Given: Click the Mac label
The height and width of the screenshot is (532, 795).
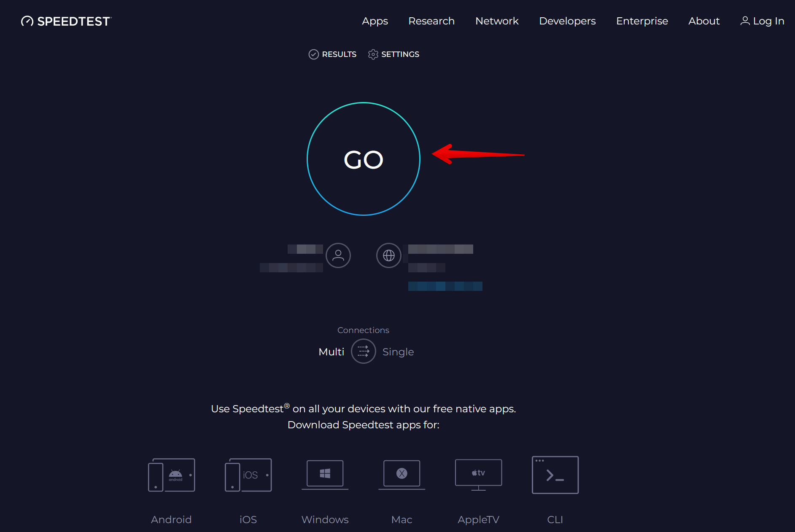Looking at the screenshot, I should click(402, 520).
